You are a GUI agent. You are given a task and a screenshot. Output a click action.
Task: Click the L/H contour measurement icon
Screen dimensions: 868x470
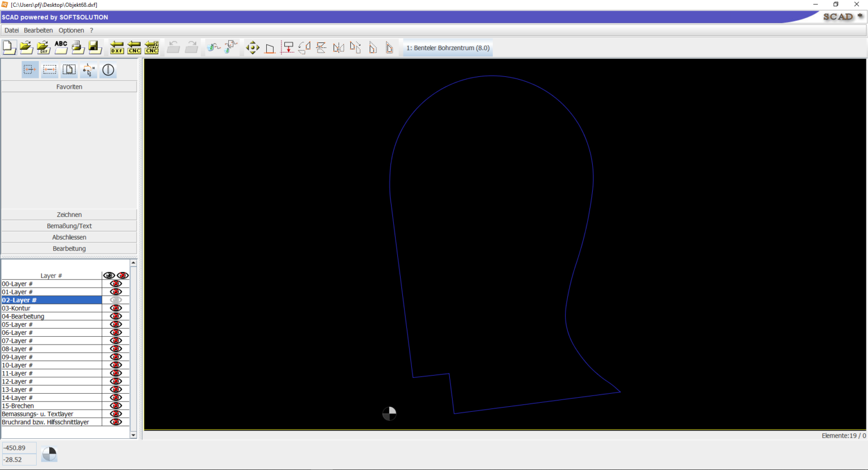point(88,69)
